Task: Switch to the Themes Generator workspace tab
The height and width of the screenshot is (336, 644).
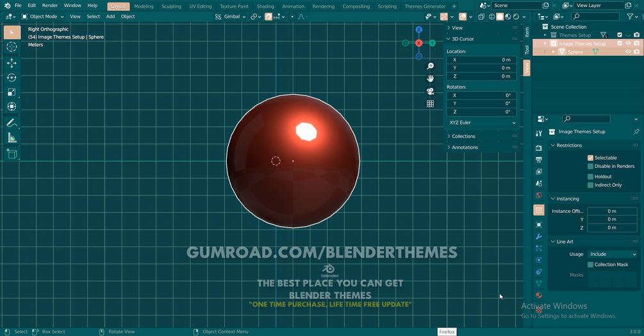Action: 425,6
